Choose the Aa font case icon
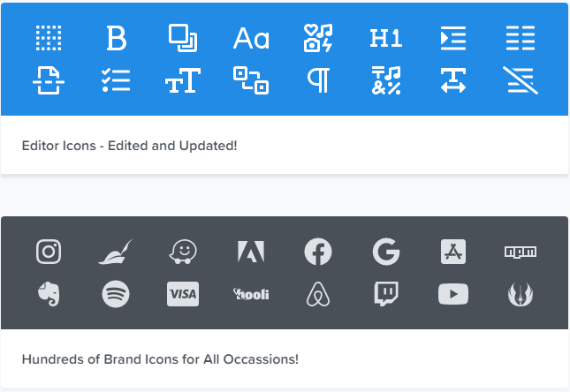Viewport: 570px width, 392px height. click(251, 38)
